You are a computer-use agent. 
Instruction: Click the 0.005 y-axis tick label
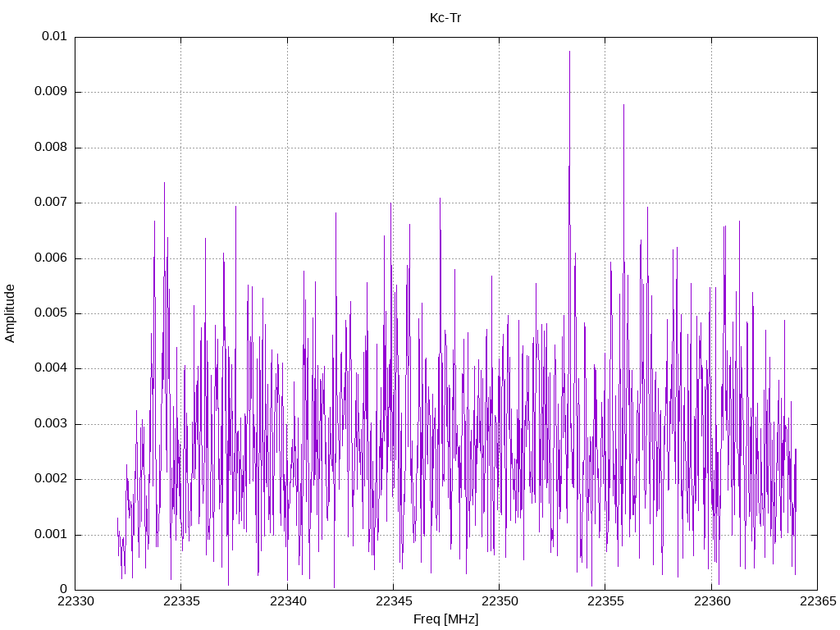click(x=51, y=313)
